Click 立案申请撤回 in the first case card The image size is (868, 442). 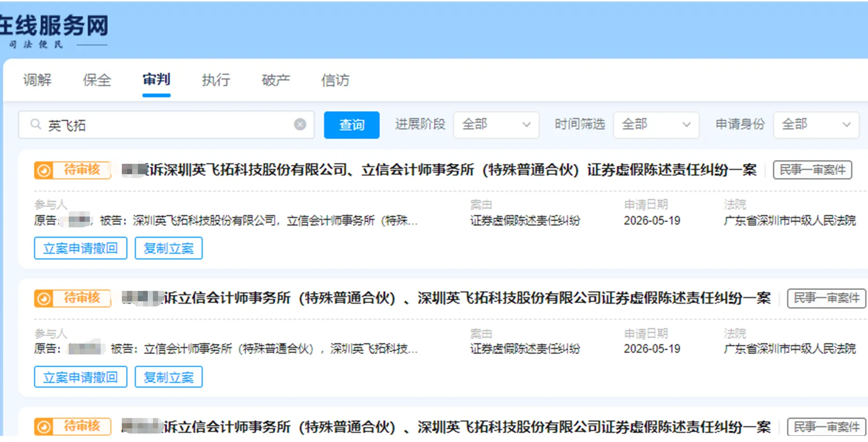[x=80, y=248]
